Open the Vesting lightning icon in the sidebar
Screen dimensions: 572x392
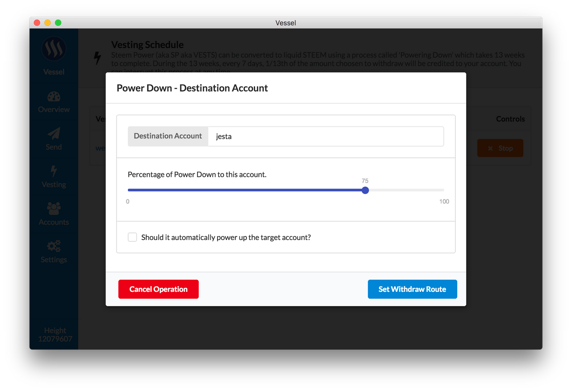tap(54, 171)
